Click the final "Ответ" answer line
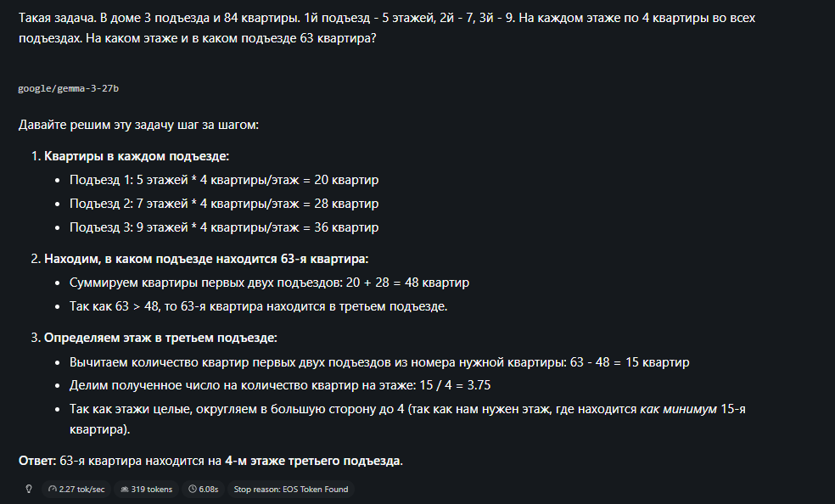This screenshot has height=504, width=835. click(x=210, y=461)
